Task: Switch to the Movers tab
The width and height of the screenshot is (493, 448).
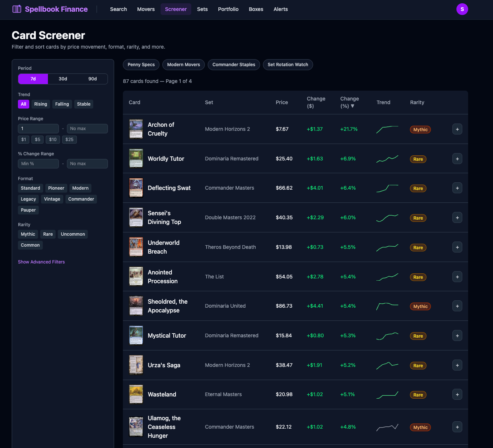Action: [146, 9]
